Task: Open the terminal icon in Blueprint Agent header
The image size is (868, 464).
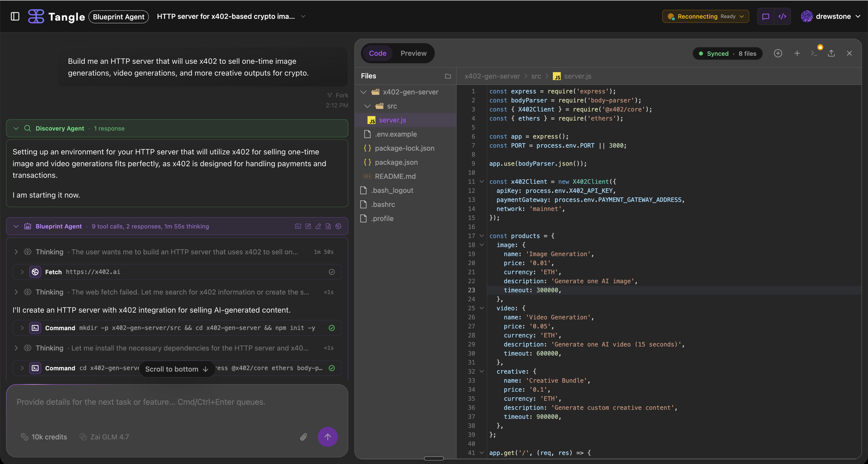Action: pos(298,226)
